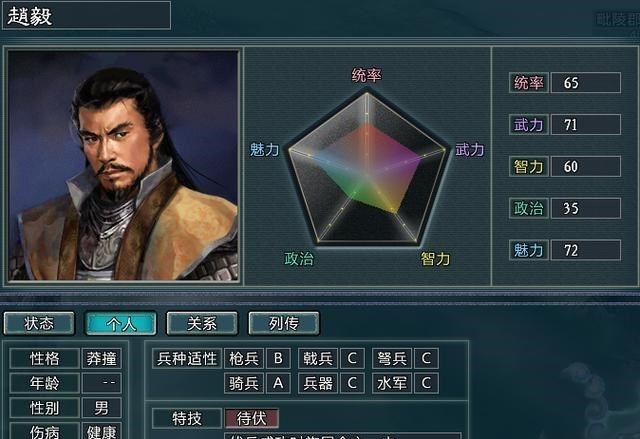Click the 性格 personality value 莽撞
The height and width of the screenshot is (439, 640).
101,359
